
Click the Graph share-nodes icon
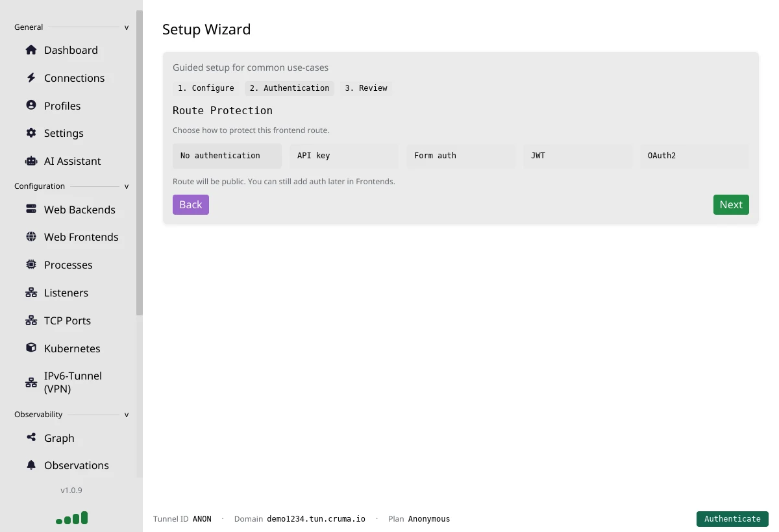coord(31,437)
